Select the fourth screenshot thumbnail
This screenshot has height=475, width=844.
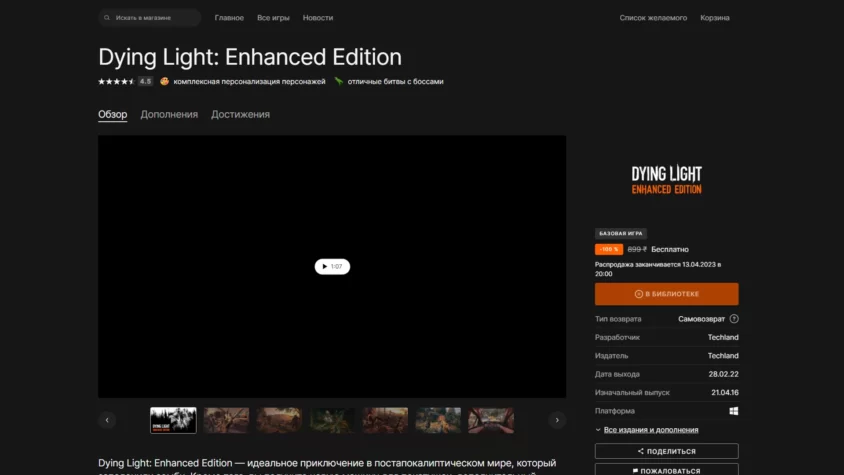332,420
